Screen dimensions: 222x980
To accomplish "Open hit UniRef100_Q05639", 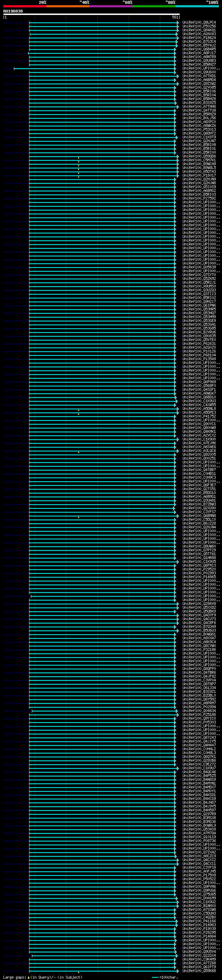I will [199, 267].
